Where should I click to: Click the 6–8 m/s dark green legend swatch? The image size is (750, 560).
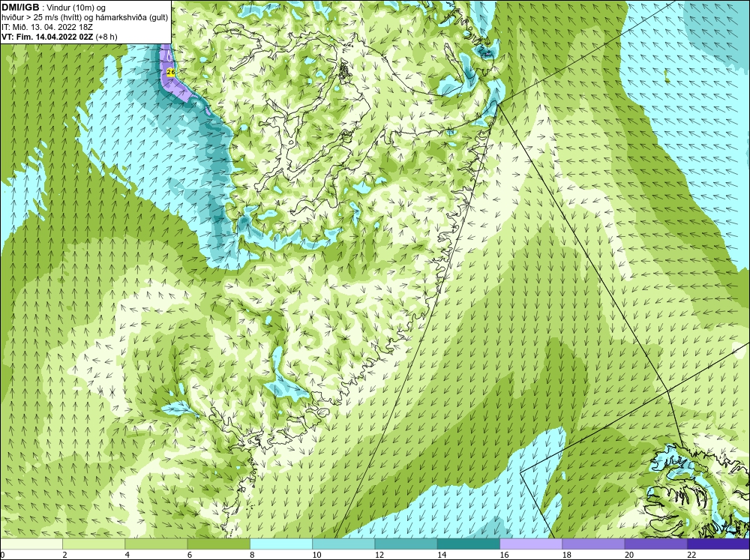tap(218, 544)
